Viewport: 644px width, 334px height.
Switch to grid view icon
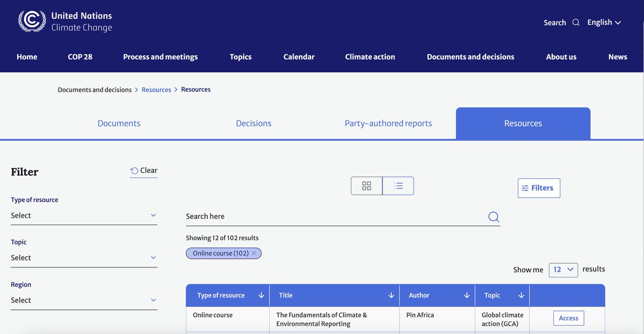pos(367,186)
